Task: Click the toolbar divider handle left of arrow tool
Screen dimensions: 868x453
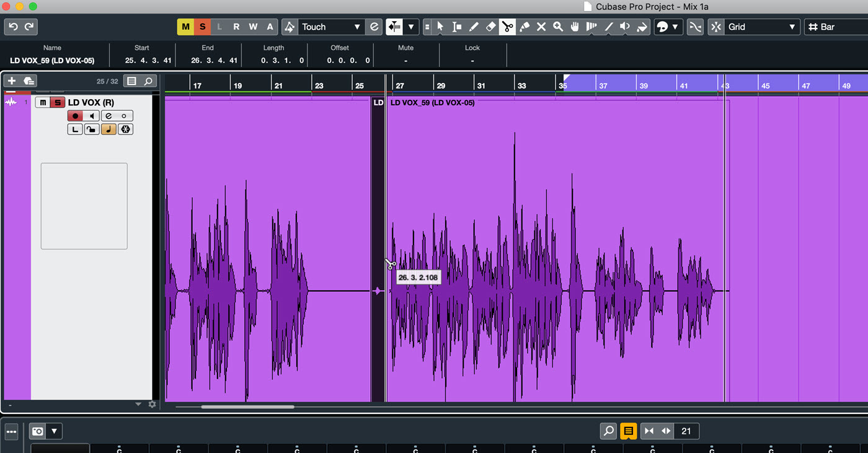Action: (427, 27)
